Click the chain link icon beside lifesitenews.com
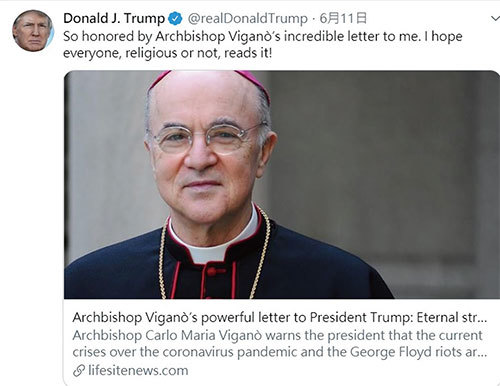The width and height of the screenshot is (500, 386). tap(79, 371)
